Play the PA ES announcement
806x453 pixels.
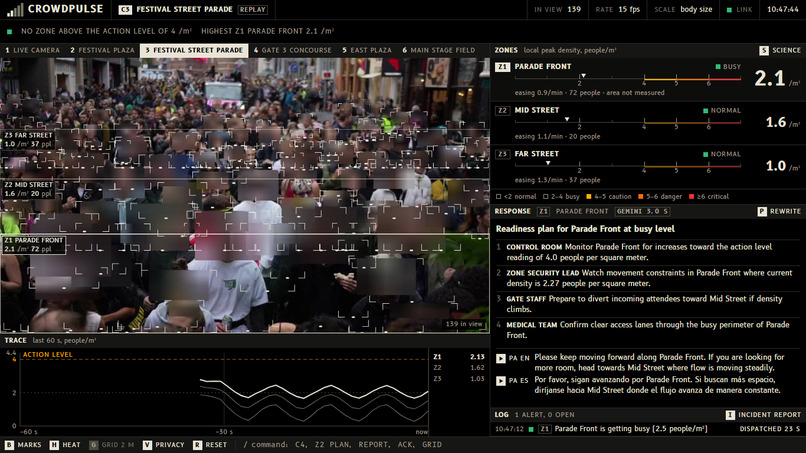point(501,381)
